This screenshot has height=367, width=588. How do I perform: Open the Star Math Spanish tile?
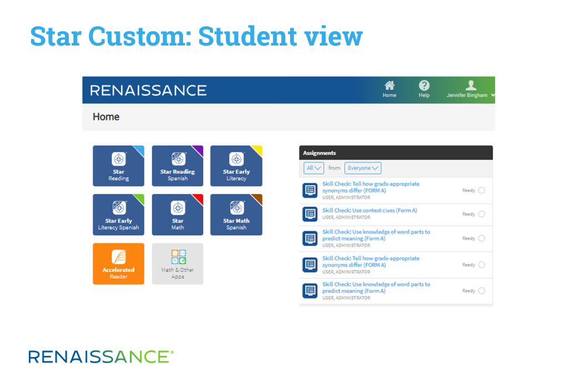236,215
